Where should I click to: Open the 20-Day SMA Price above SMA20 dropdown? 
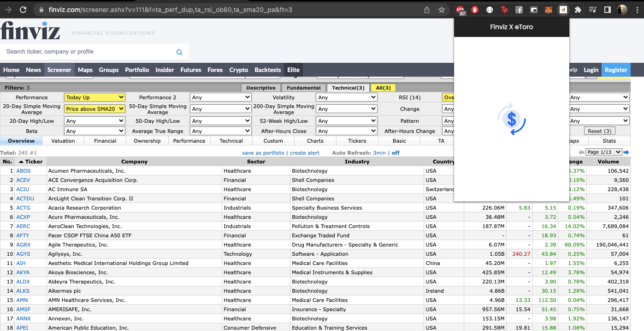[95, 109]
